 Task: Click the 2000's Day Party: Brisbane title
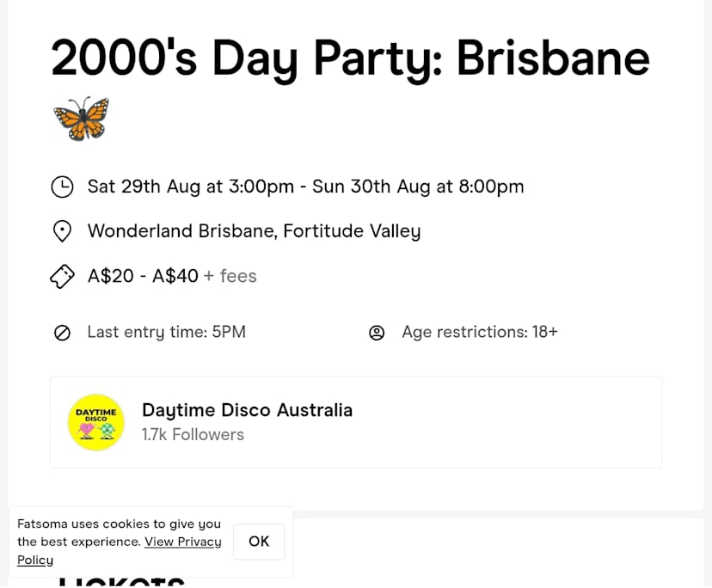coord(350,58)
